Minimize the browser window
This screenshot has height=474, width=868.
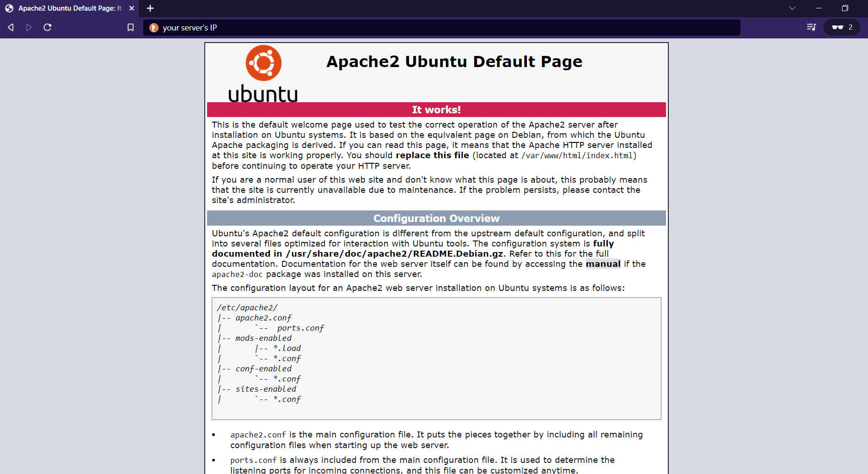(x=818, y=8)
